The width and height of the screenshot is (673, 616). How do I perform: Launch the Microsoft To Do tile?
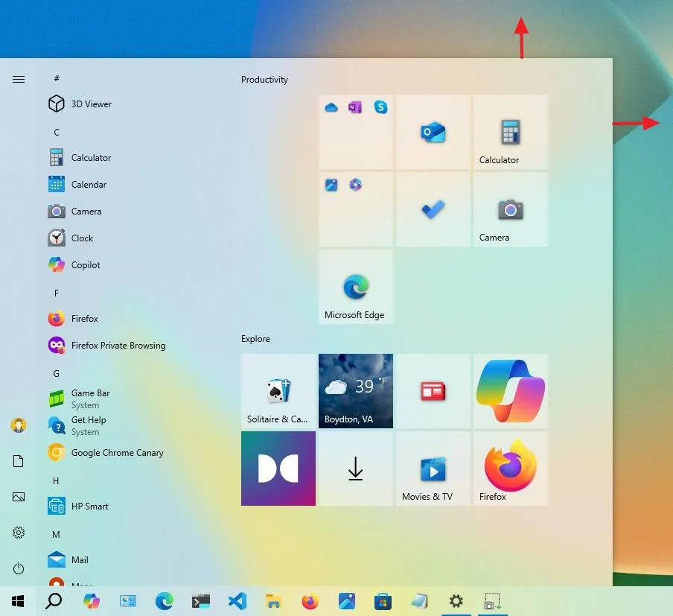click(x=433, y=209)
